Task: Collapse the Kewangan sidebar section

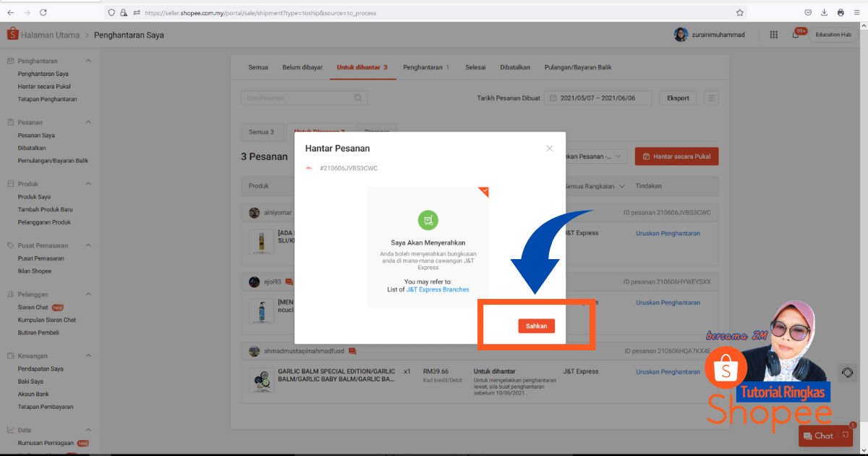Action: point(88,356)
